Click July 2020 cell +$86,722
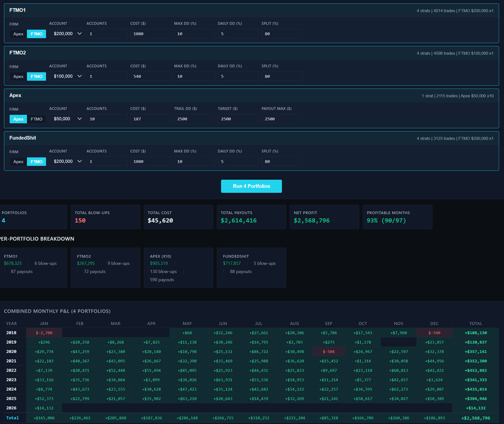This screenshot has height=424, width=504. [x=259, y=352]
